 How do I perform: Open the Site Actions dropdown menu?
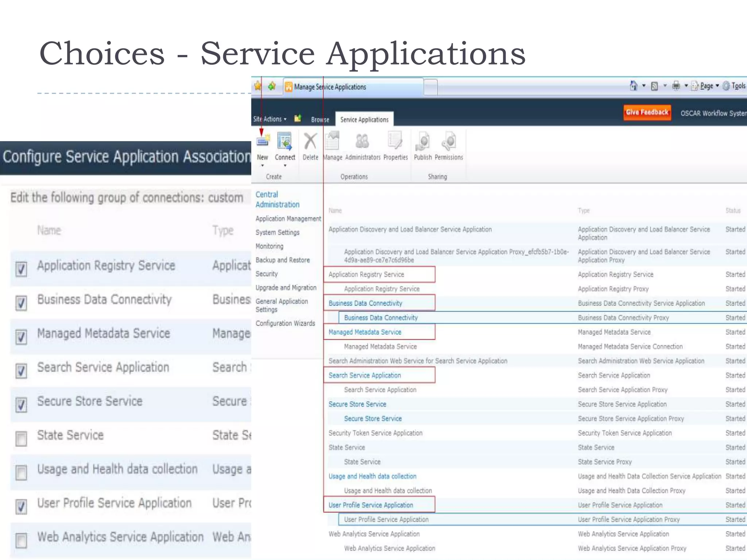[270, 119]
